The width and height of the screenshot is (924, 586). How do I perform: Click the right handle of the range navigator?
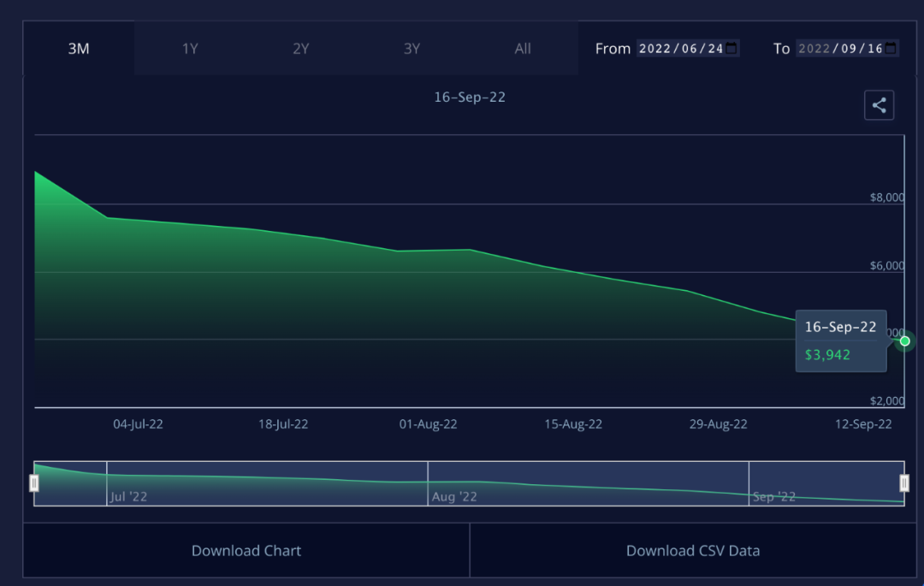904,483
